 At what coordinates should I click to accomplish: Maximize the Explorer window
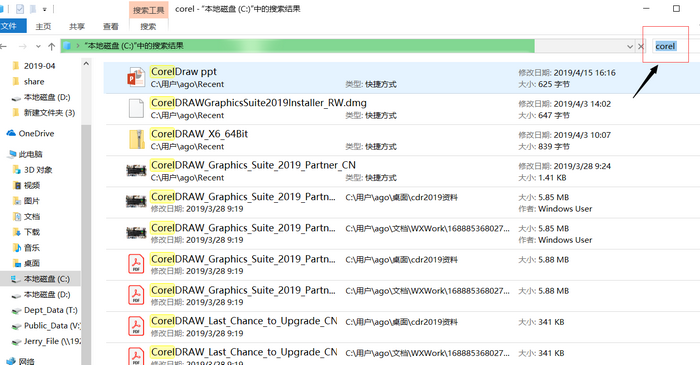676,8
